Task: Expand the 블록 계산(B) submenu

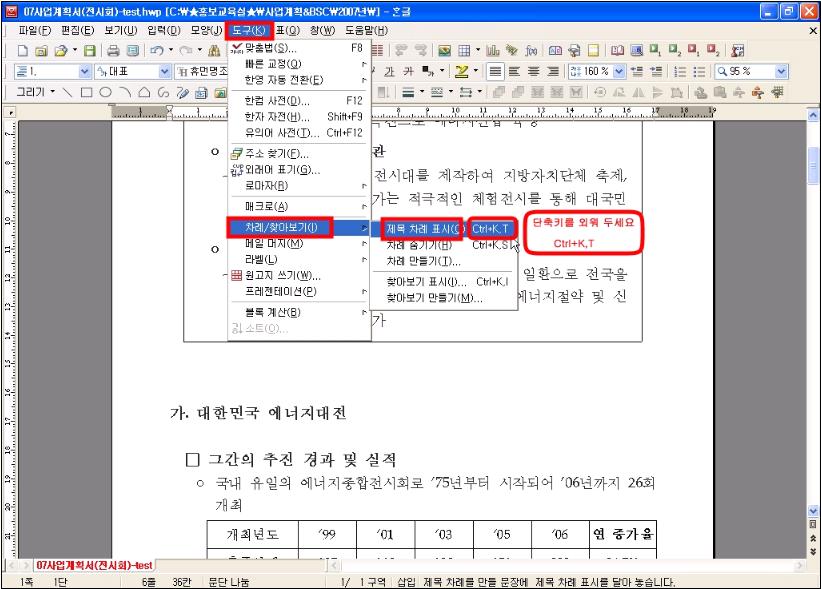Action: [299, 313]
